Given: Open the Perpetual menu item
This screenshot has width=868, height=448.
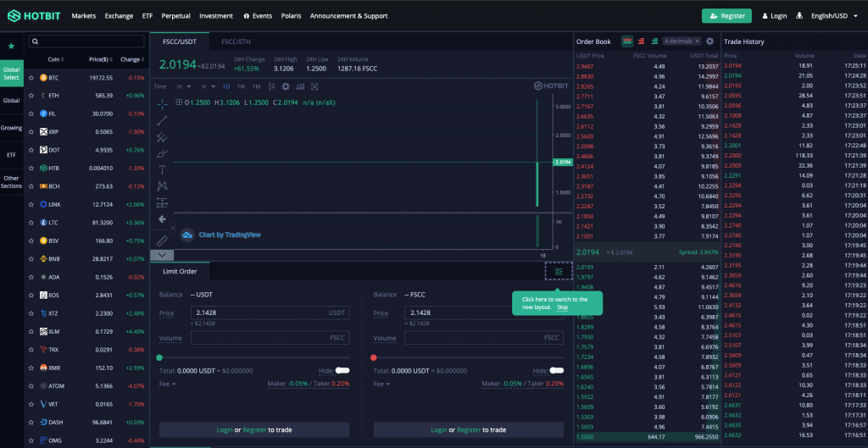Looking at the screenshot, I should (176, 15).
